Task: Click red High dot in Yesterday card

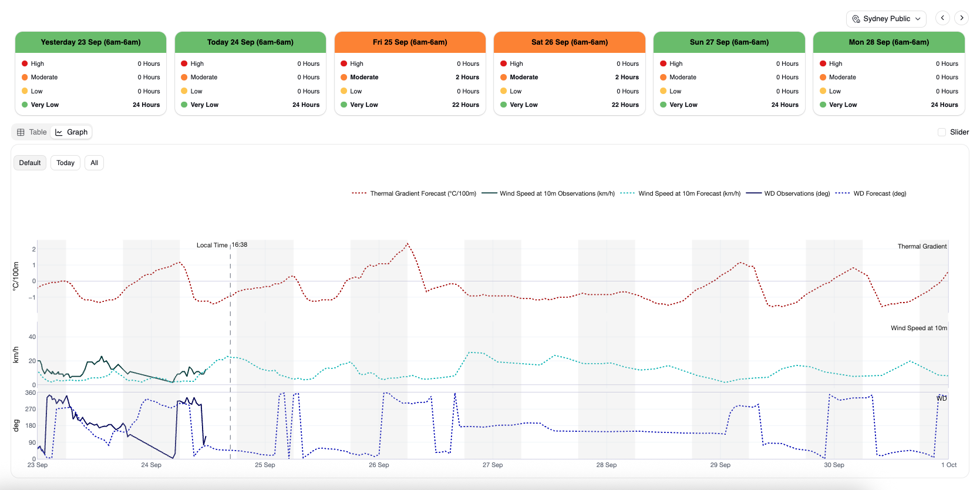Action: point(25,63)
